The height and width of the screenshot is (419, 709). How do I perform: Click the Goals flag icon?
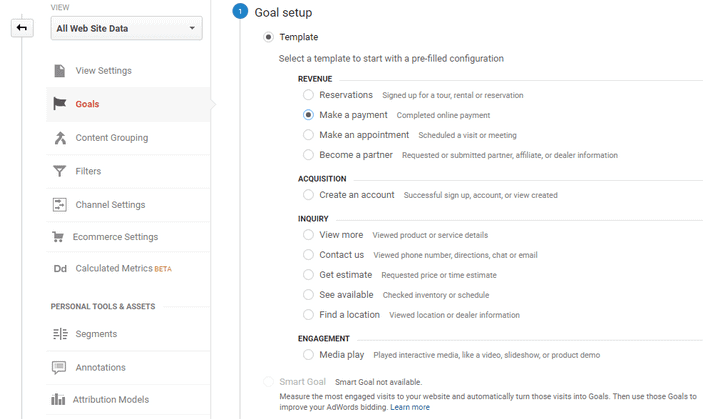pyautogui.click(x=60, y=104)
